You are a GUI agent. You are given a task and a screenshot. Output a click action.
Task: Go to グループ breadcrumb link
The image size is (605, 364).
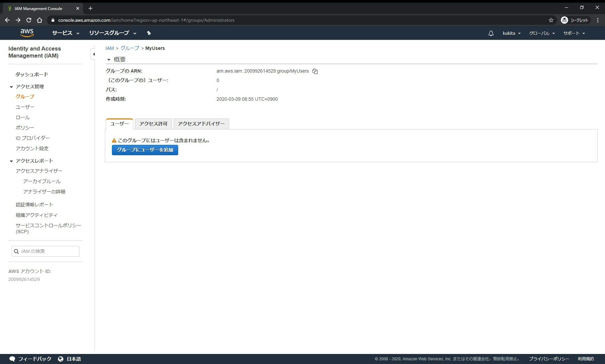(130, 48)
